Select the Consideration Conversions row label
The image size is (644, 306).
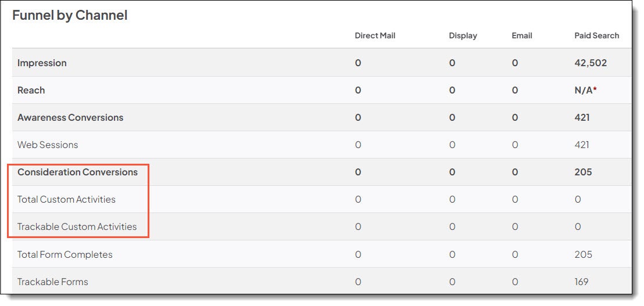click(77, 172)
